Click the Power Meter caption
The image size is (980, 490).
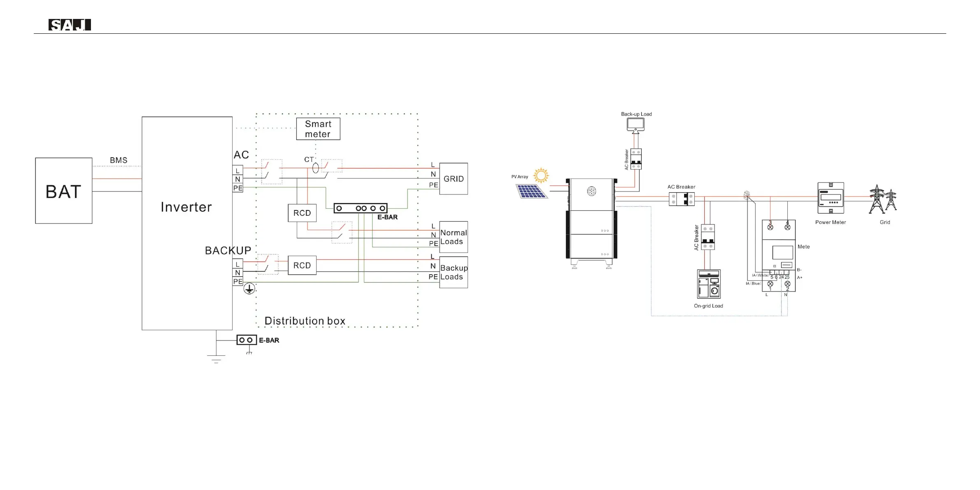(x=831, y=222)
